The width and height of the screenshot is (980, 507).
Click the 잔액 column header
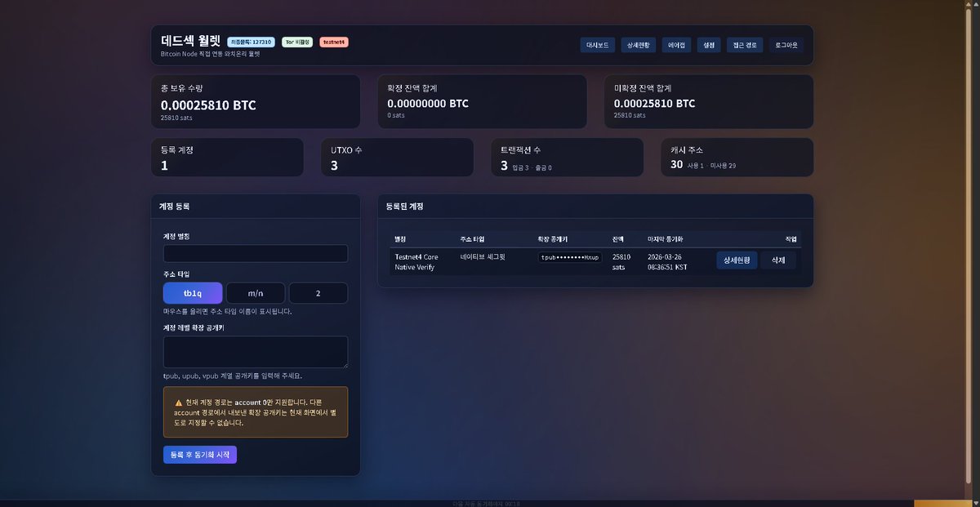pyautogui.click(x=617, y=239)
